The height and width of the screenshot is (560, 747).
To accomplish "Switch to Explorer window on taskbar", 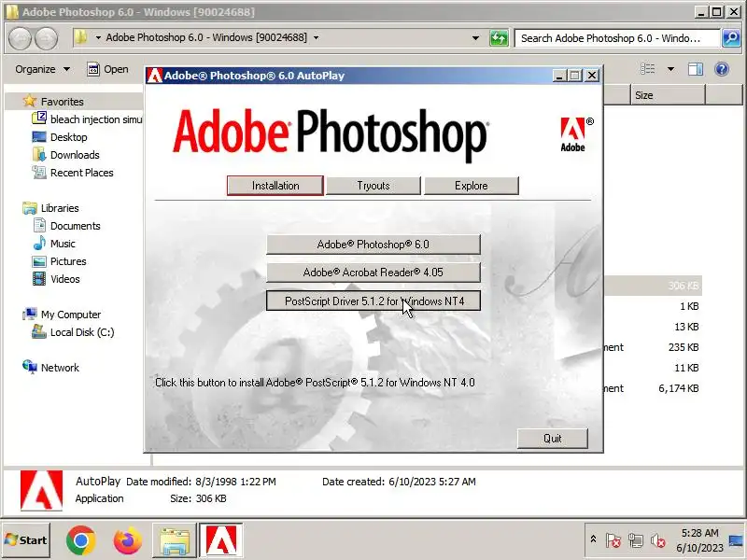I will [x=175, y=540].
